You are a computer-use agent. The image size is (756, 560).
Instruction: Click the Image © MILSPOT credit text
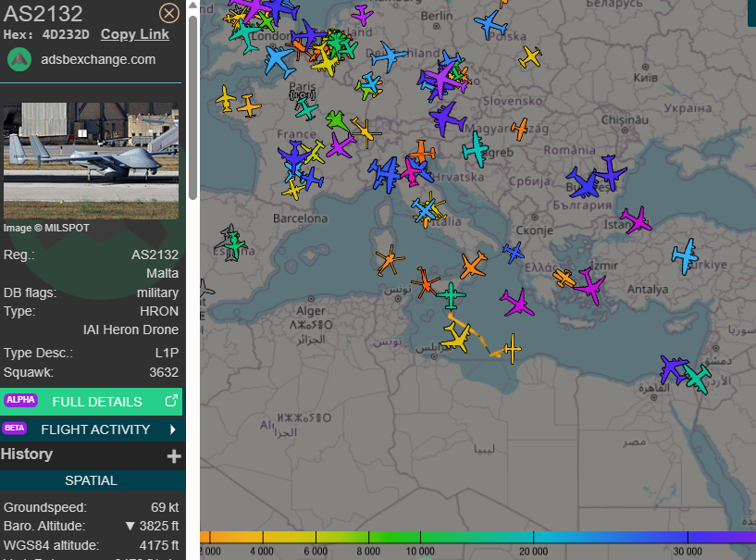46,228
